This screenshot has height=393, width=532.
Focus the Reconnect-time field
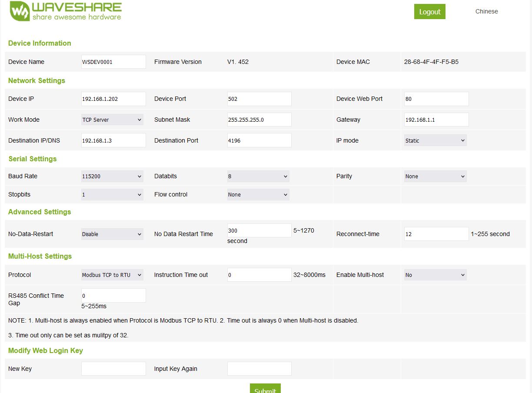[436, 234]
